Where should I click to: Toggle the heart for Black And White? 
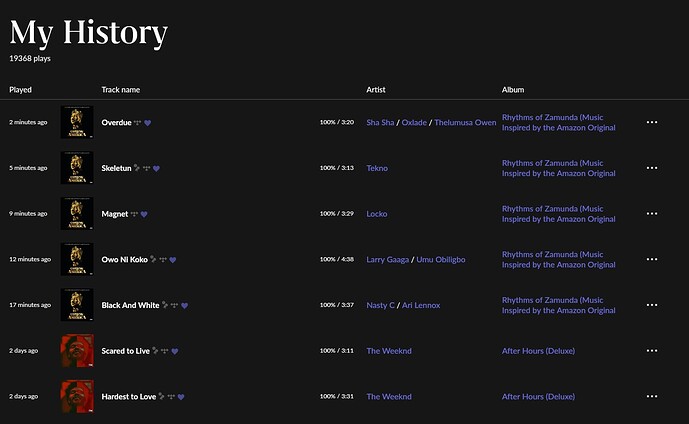(185, 306)
